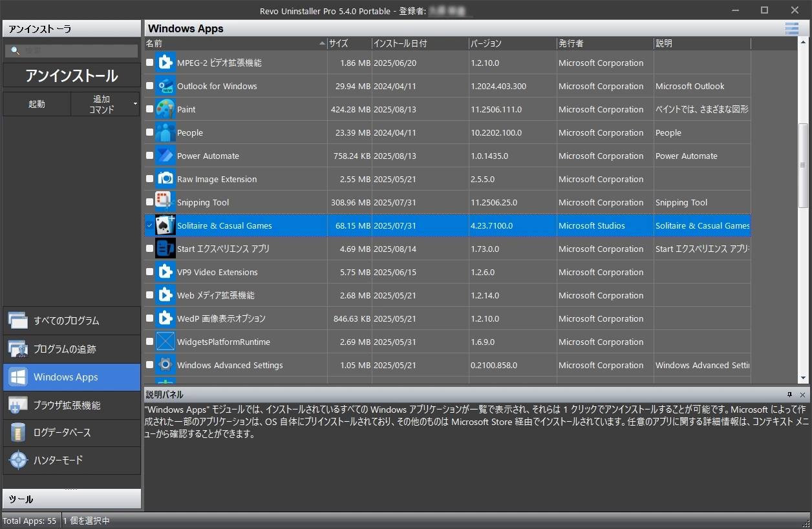Select Windows Apps sidebar item
Screen dimensions: 812x529
72,377
